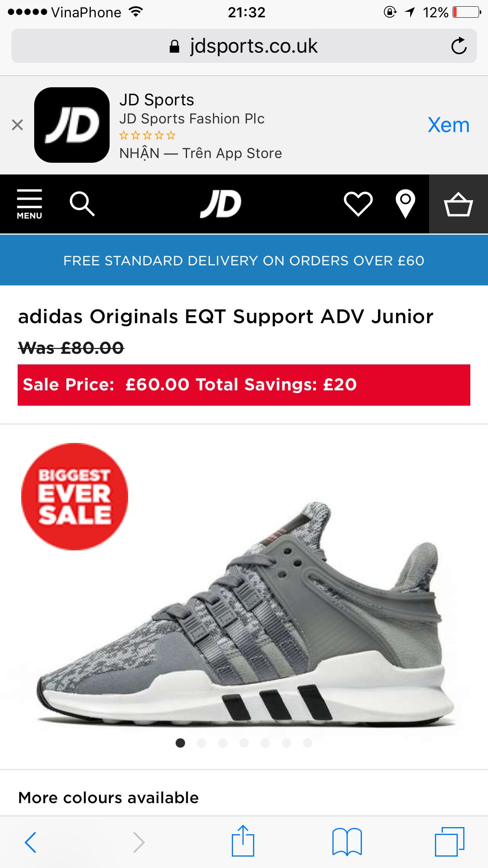Open the hamburger MENU icon
Screen dimensions: 488x868
(x=29, y=204)
